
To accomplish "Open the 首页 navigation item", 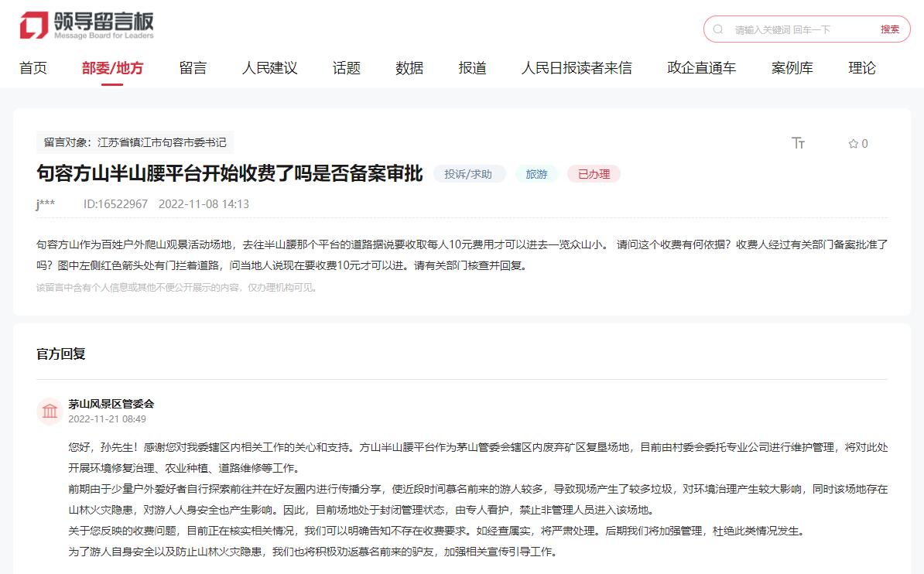I will [34, 68].
